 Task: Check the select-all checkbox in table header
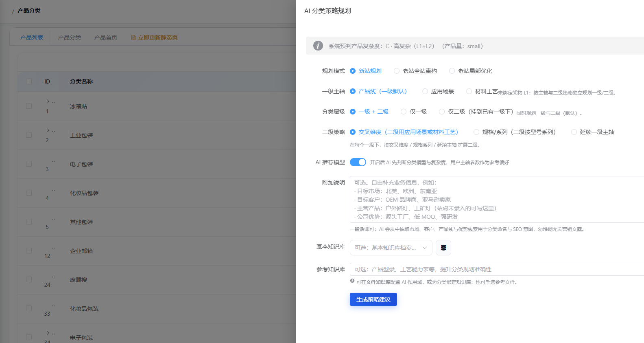[29, 81]
